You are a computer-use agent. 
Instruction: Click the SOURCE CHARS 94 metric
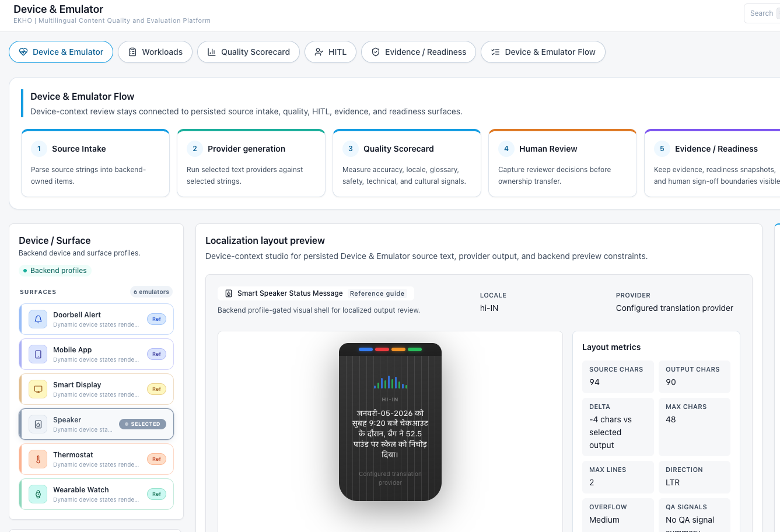618,376
